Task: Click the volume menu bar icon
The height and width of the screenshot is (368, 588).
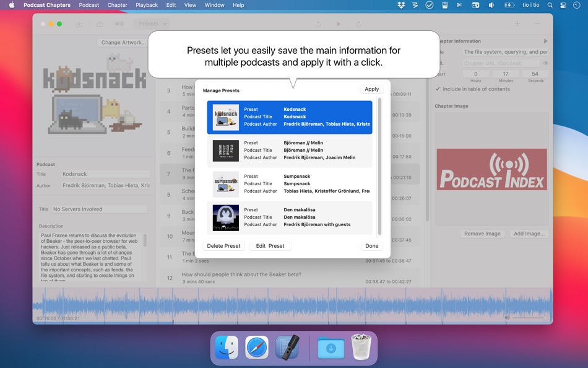Action: [x=491, y=5]
